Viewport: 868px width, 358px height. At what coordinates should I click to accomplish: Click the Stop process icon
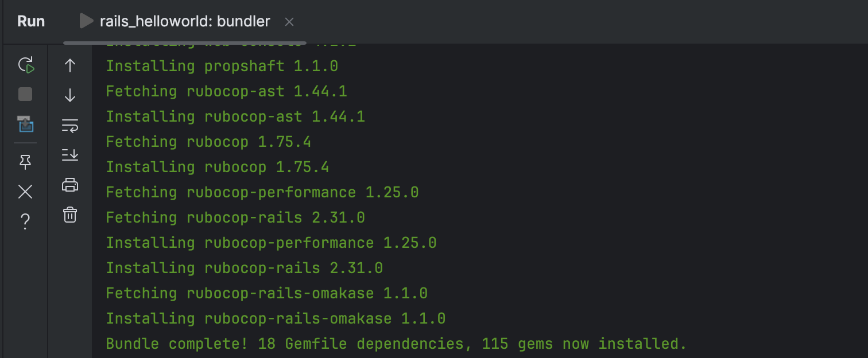click(x=25, y=94)
